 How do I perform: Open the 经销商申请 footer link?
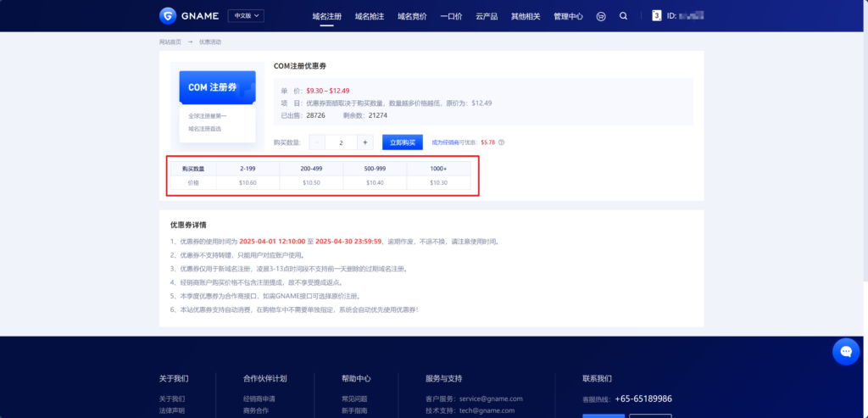tap(259, 398)
